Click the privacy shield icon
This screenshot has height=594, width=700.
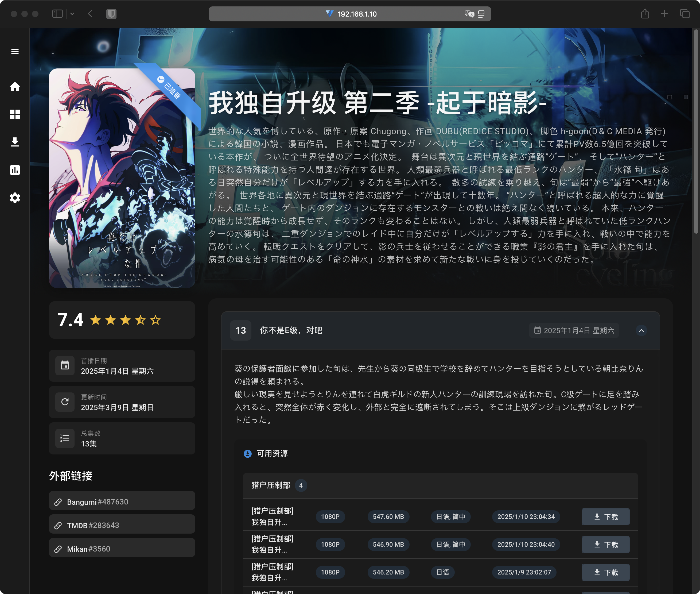tap(111, 14)
